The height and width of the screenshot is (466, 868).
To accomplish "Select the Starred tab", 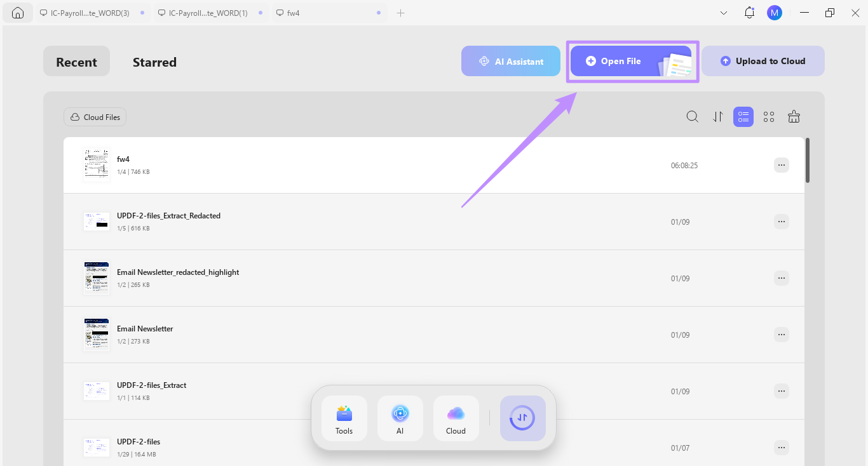I will [154, 62].
